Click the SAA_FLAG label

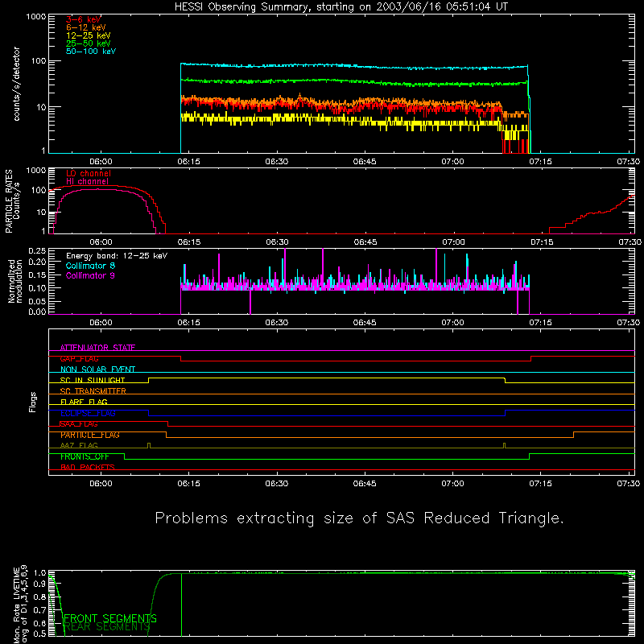[79, 424]
